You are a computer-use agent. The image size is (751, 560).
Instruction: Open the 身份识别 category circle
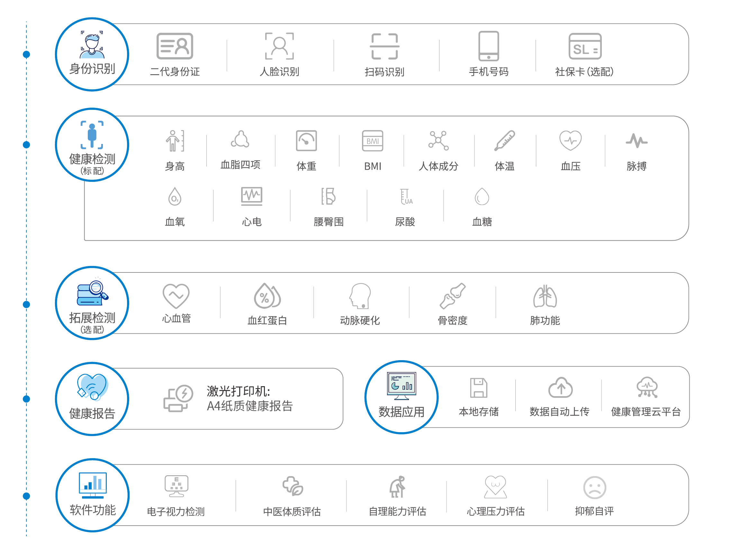92,54
